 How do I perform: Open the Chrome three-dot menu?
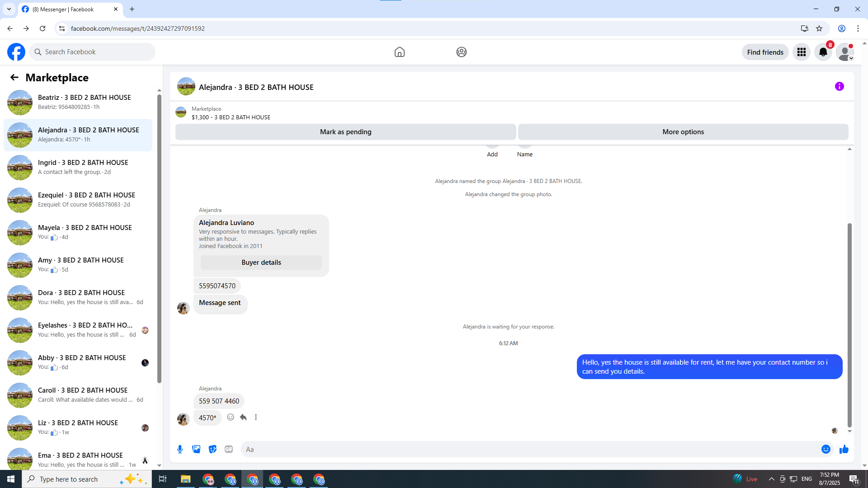tap(858, 28)
